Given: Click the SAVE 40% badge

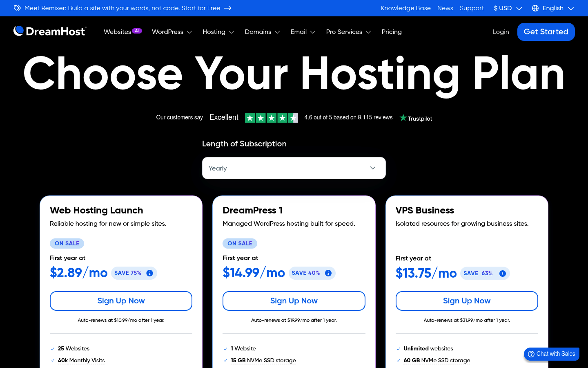Looking at the screenshot, I should 312,273.
